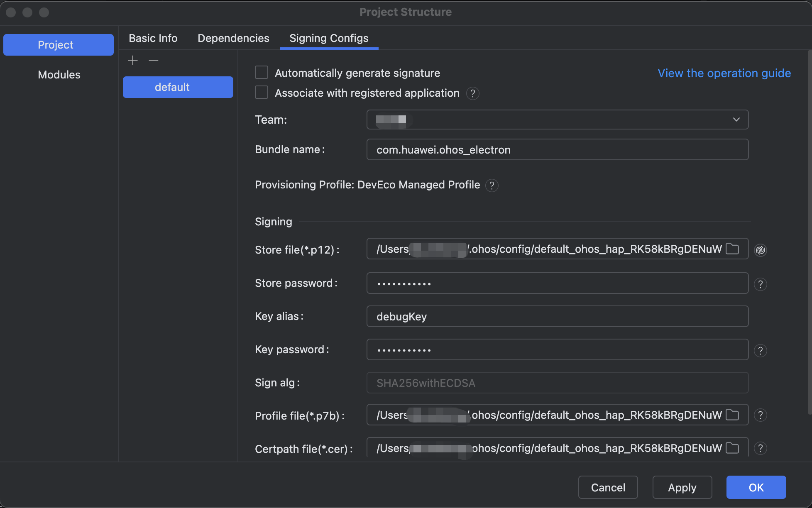
Task: Switch to the Dependencies tab
Action: [233, 38]
